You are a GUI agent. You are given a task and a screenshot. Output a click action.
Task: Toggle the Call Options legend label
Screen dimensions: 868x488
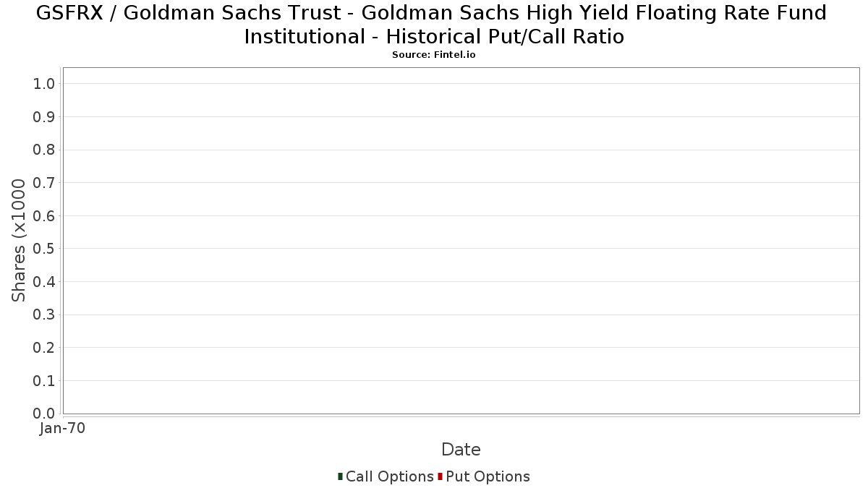point(389,476)
